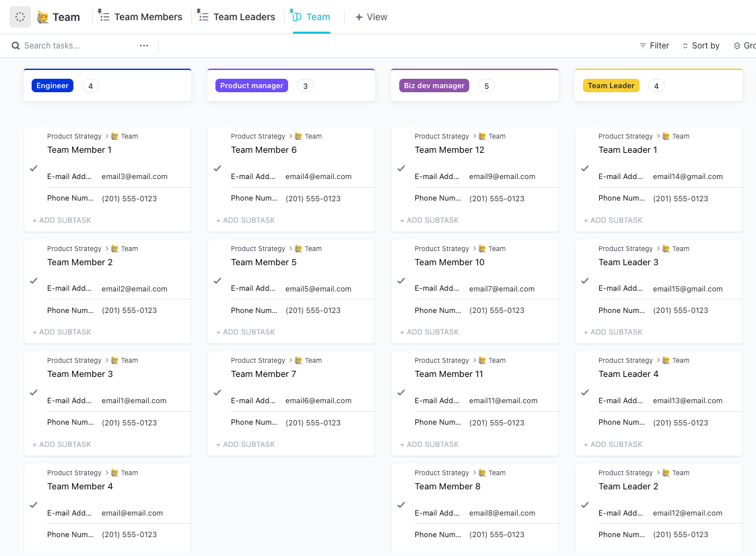
Task: Click the Group by layers icon
Action: point(737,46)
